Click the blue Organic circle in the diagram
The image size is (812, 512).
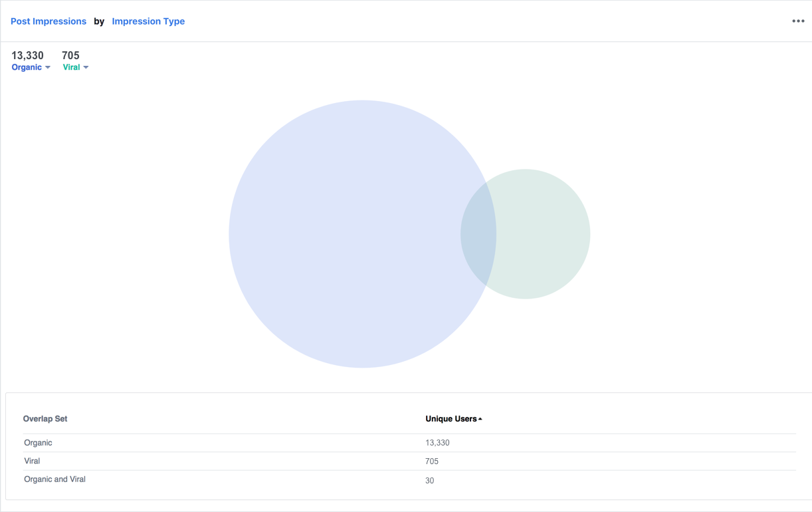coord(346,233)
